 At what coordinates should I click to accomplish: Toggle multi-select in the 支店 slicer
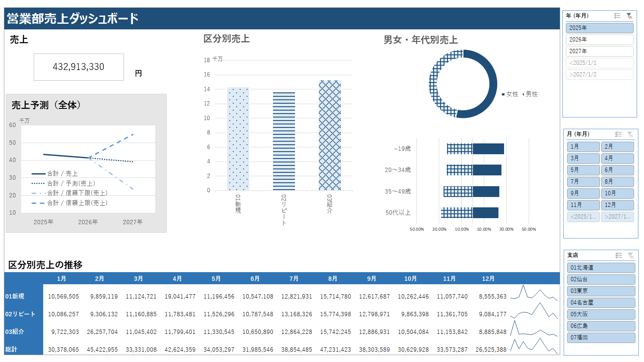[x=619, y=255]
